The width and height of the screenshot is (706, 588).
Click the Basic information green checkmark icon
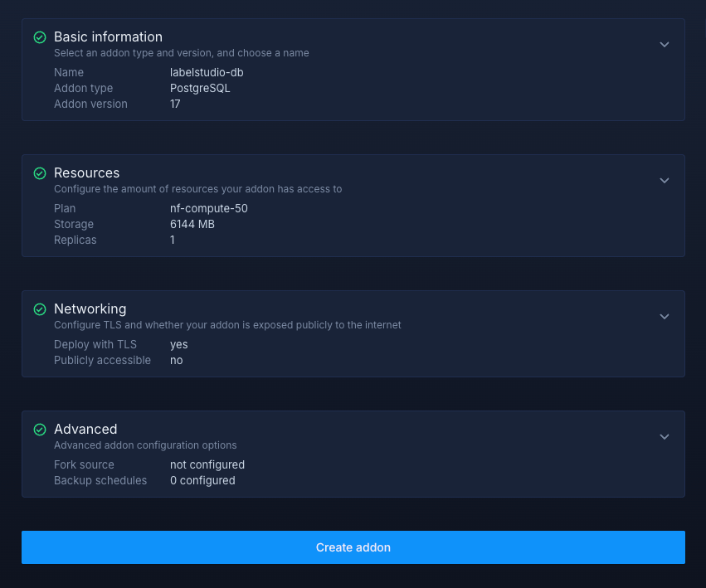[x=39, y=37]
